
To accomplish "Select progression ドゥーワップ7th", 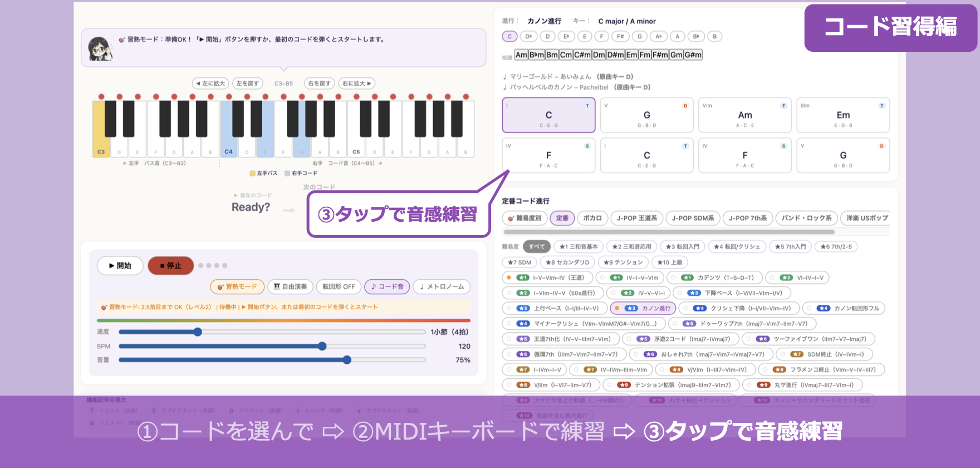I will (x=742, y=324).
